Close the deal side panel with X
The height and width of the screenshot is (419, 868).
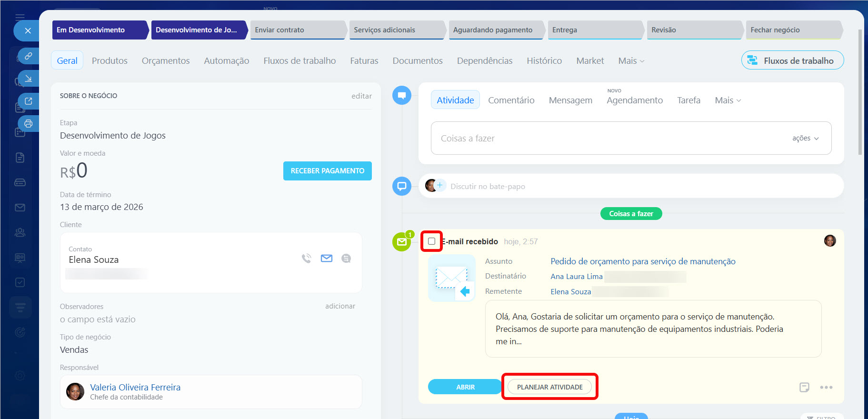click(28, 31)
